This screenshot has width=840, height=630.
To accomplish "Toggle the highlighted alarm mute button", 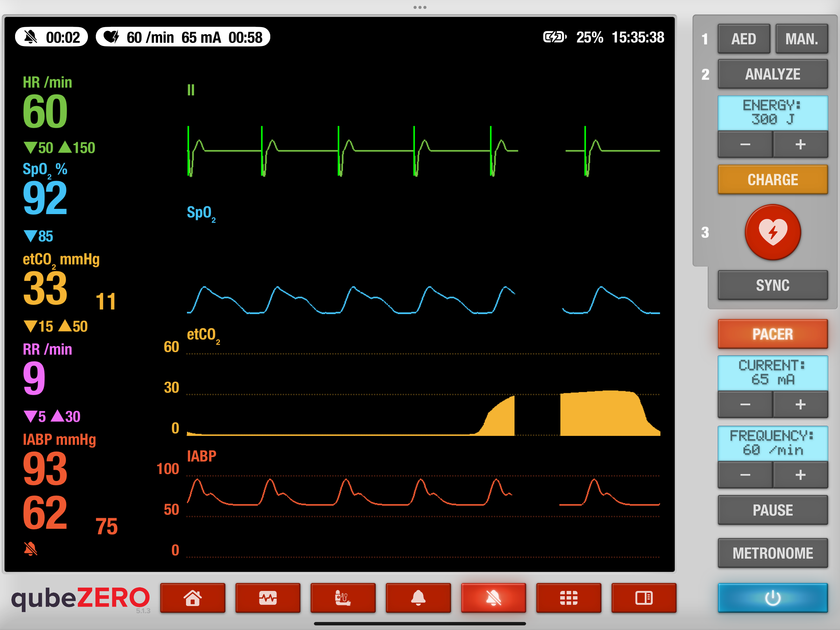I will (x=493, y=598).
